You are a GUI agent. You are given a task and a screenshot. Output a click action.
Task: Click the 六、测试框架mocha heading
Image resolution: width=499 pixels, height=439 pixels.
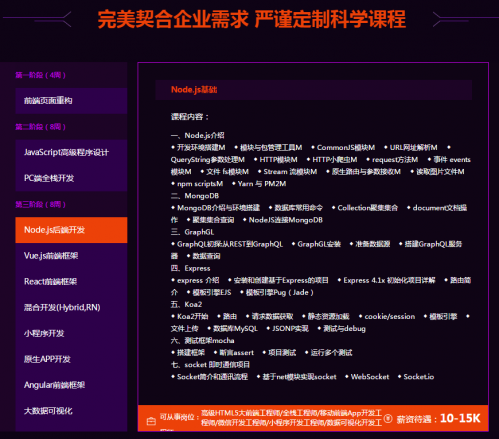[202, 341]
